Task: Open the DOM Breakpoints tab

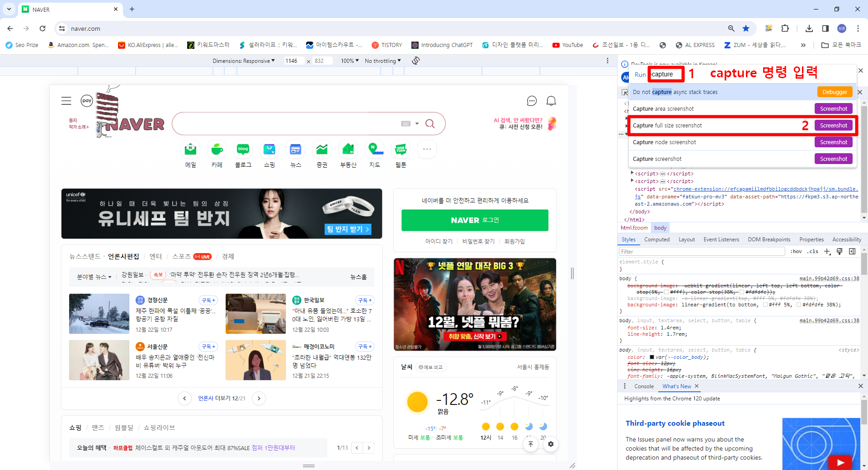Action: pos(769,240)
